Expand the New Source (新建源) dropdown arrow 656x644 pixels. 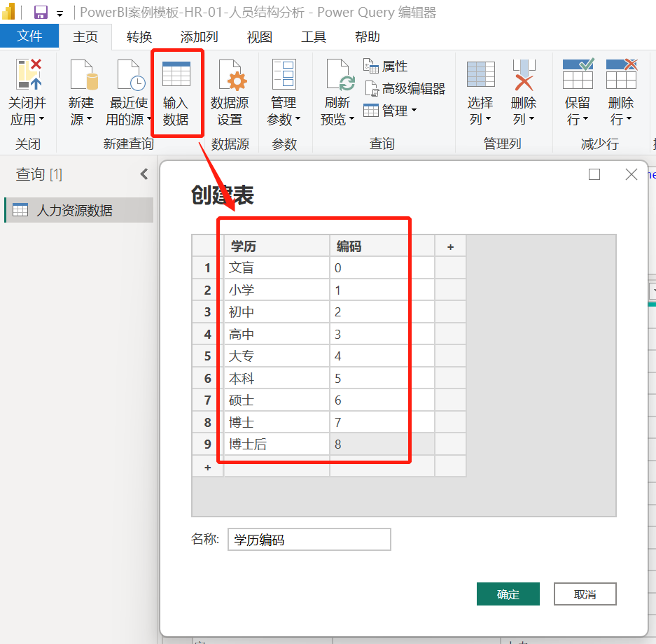[89, 118]
